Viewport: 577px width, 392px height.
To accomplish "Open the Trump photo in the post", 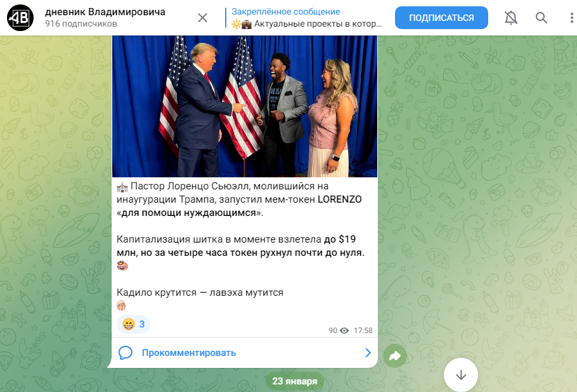I will click(245, 106).
